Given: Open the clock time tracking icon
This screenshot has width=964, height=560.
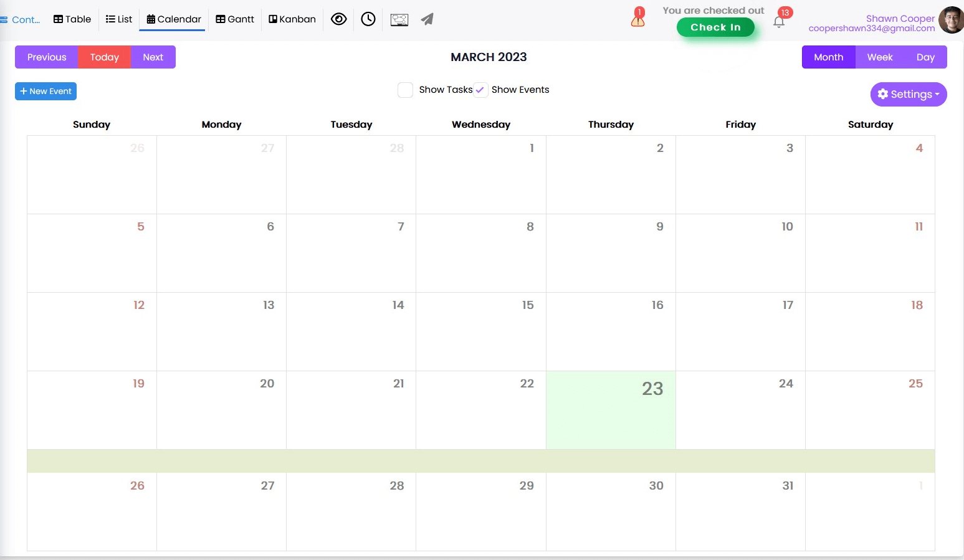Looking at the screenshot, I should tap(368, 19).
